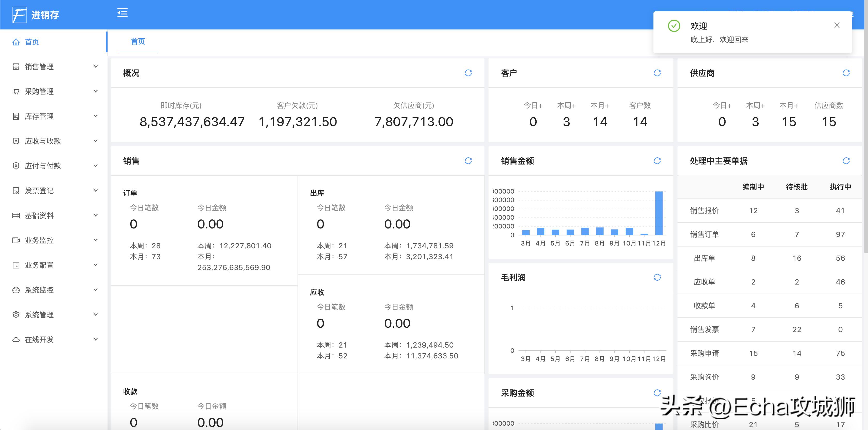Refresh the 处理中主要单据 documents panel

(847, 161)
